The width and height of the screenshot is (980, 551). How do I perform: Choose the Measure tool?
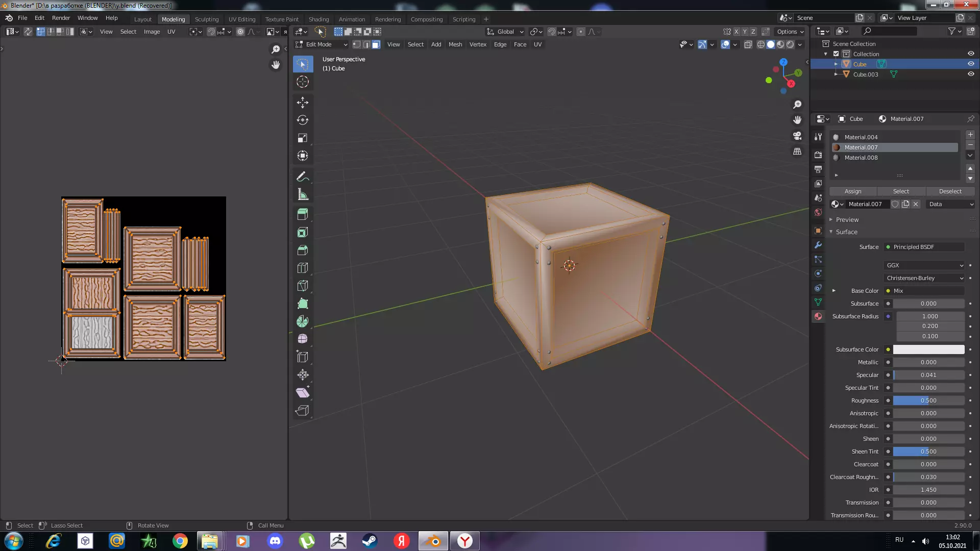[x=303, y=194]
